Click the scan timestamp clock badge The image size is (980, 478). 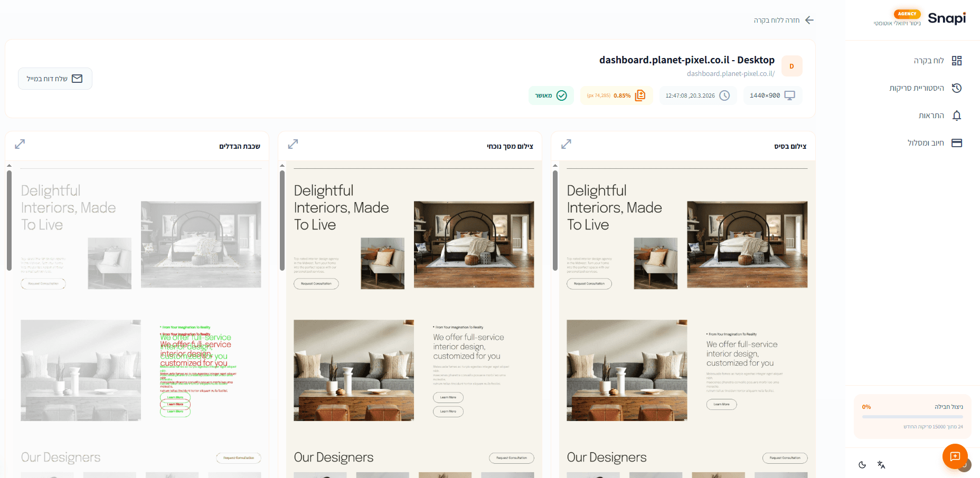pos(697,95)
